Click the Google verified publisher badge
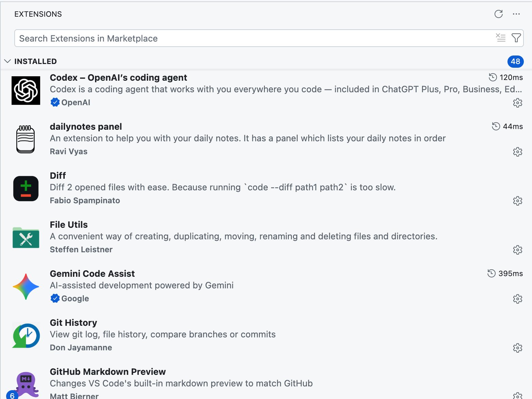The width and height of the screenshot is (532, 399). point(55,298)
